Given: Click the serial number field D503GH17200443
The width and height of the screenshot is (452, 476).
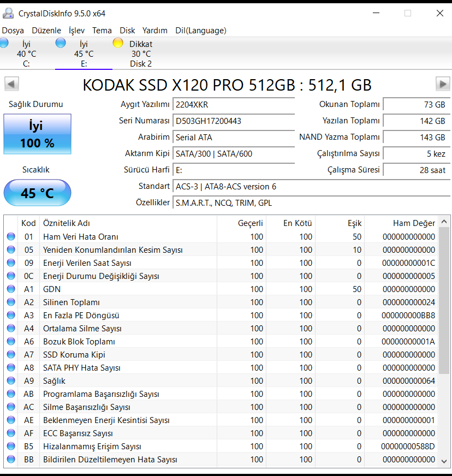Looking at the screenshot, I should [x=234, y=121].
